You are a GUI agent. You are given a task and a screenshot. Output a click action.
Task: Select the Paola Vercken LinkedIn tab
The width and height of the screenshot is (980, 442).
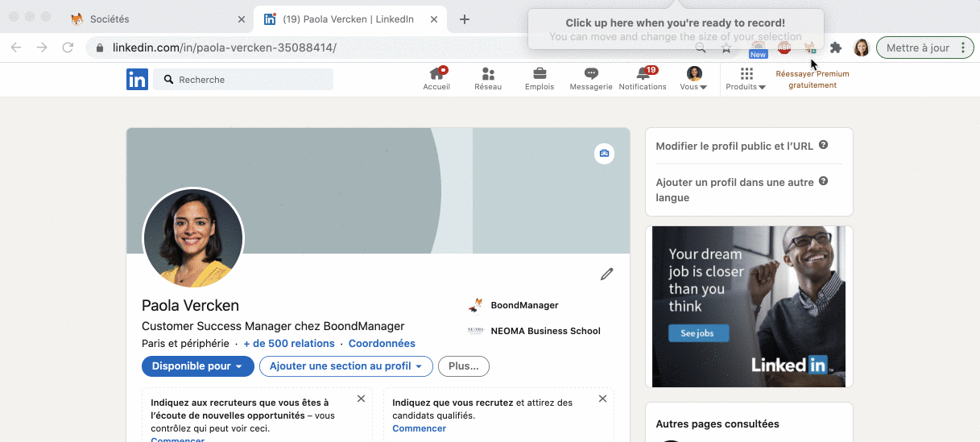coord(350,19)
